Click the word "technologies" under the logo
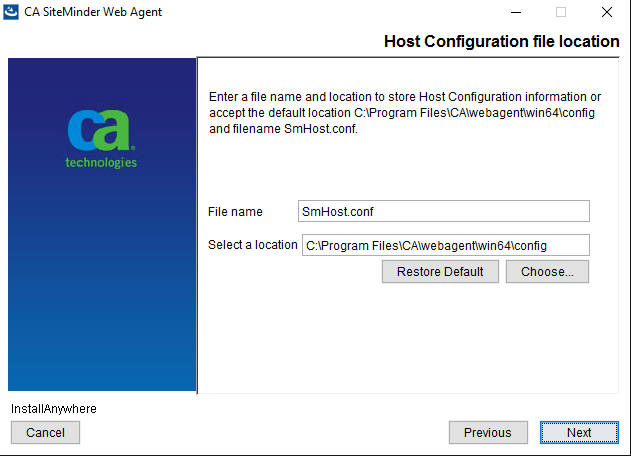The height and width of the screenshot is (456, 631). point(101,162)
